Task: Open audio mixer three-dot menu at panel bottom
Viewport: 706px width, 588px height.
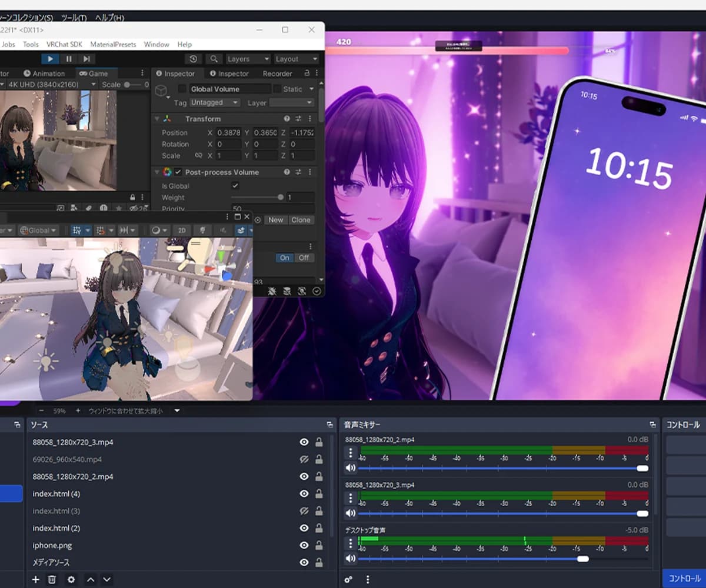Action: 368,580
